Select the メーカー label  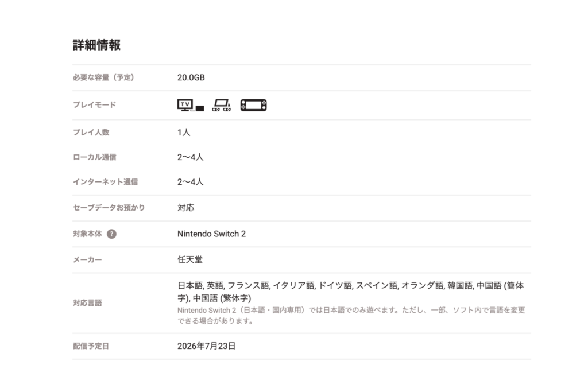[x=87, y=260]
